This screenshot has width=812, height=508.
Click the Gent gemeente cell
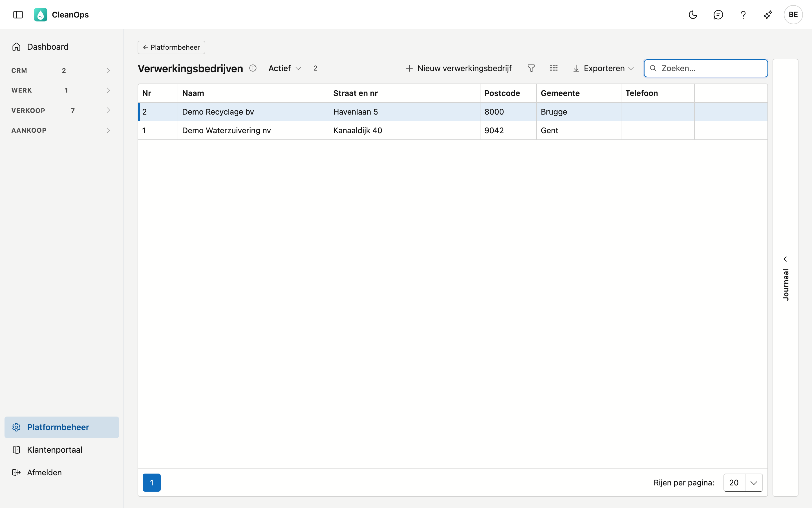579,130
